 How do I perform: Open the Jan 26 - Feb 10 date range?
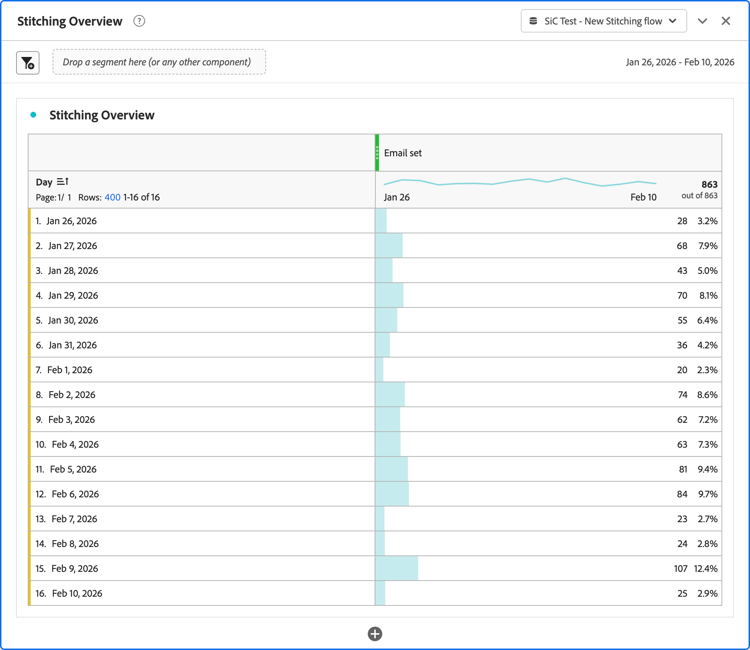[680, 62]
